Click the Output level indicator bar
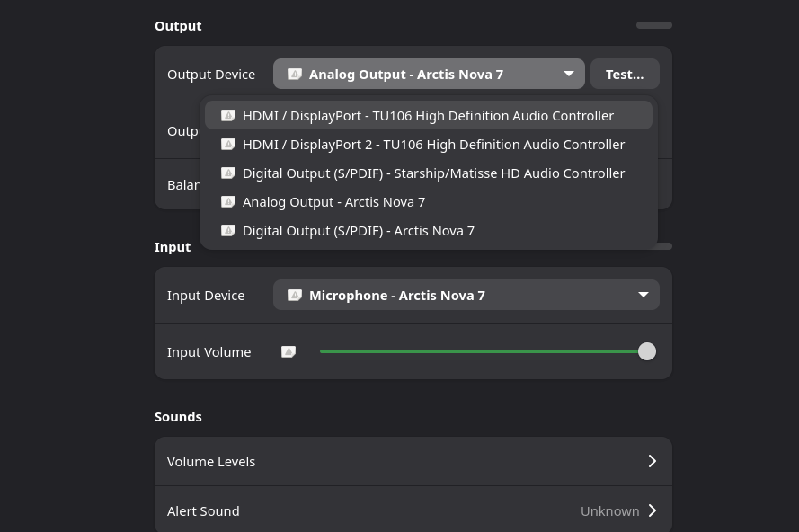Screen dimensions: 799x532 pyautogui.click(x=654, y=25)
